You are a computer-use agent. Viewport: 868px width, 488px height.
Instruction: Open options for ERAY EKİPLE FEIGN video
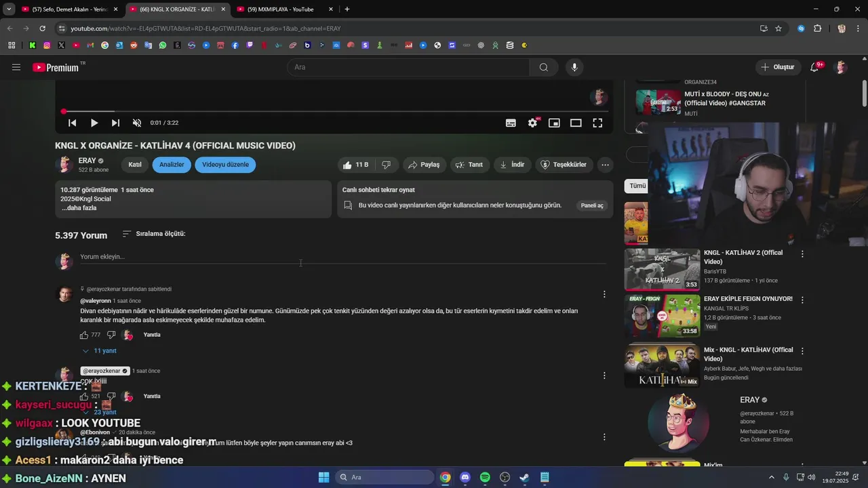pos(802,300)
